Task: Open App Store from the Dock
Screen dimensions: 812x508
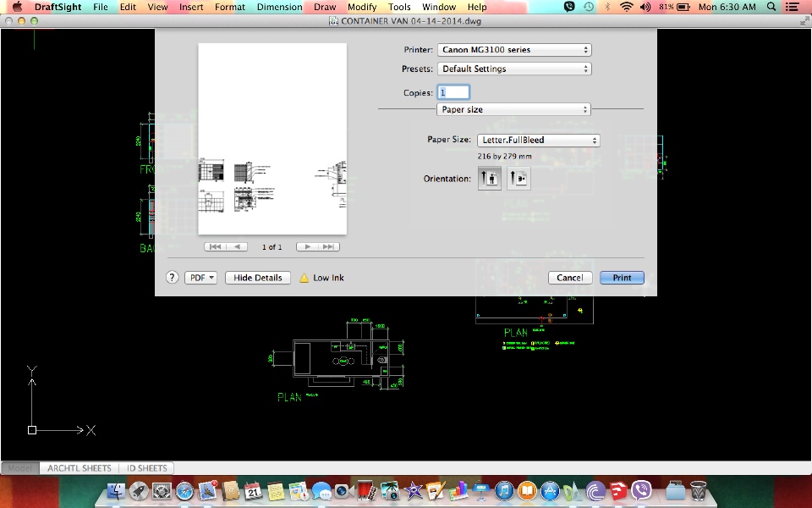Action: [x=550, y=490]
